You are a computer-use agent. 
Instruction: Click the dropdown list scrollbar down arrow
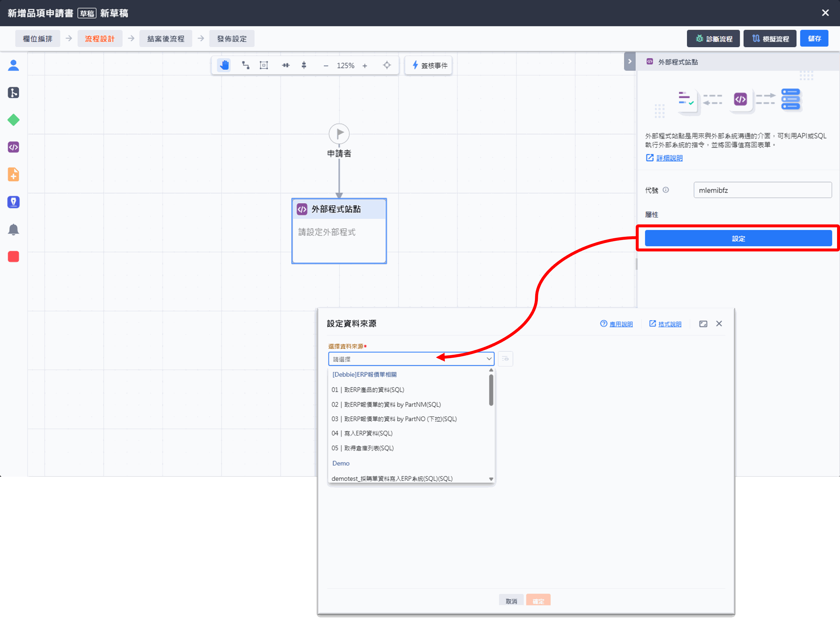click(x=491, y=479)
